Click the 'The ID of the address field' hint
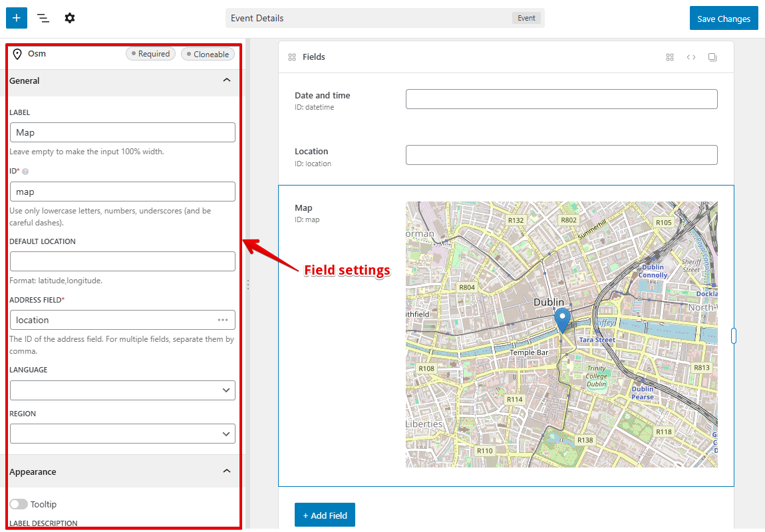The width and height of the screenshot is (765, 532). tap(122, 345)
